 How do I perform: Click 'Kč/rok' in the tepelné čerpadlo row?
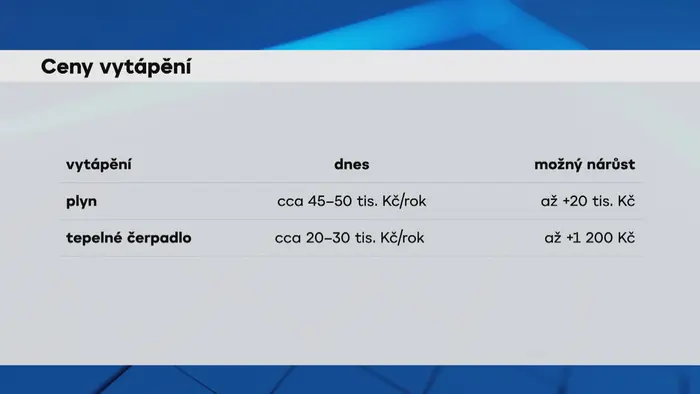point(402,238)
